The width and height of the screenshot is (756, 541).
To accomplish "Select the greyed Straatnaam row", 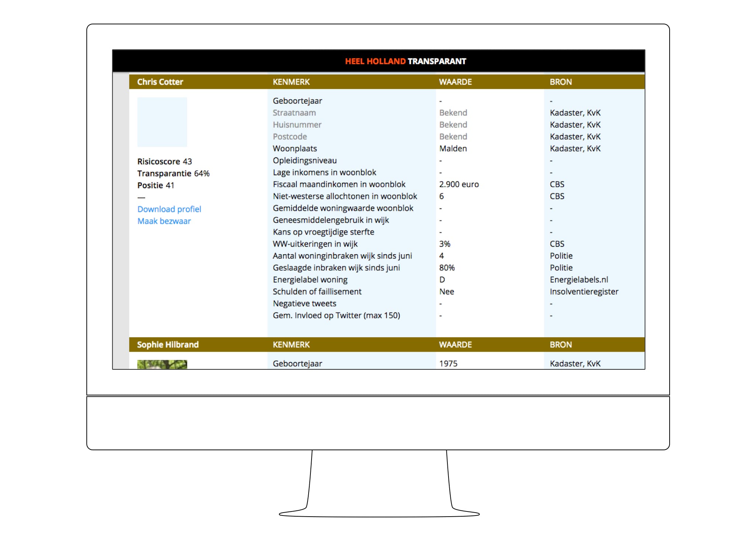I will [x=294, y=113].
